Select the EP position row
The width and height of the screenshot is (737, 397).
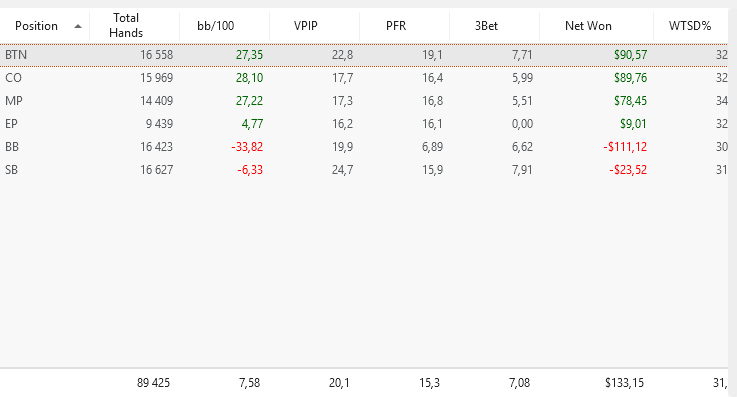coord(364,124)
